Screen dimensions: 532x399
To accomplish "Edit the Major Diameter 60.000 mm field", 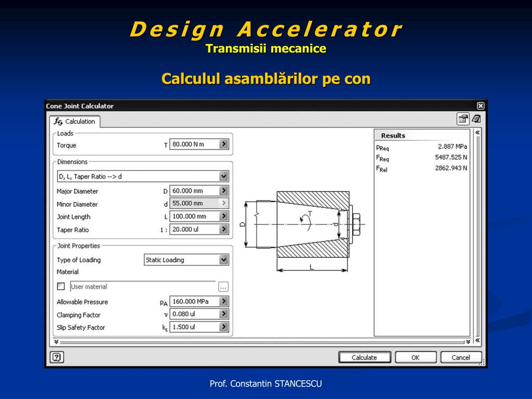I will pos(194,191).
